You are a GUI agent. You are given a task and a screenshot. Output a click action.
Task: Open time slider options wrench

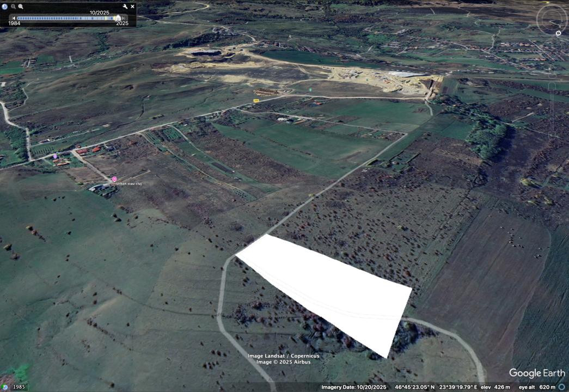point(125,7)
